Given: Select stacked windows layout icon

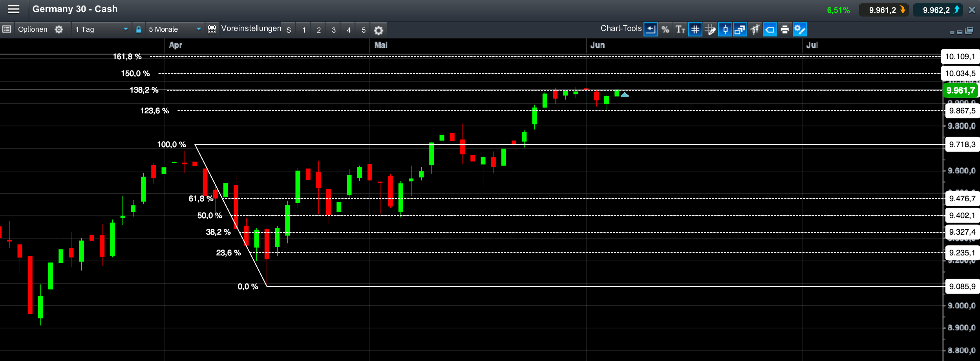Looking at the screenshot, I should 969,30.
